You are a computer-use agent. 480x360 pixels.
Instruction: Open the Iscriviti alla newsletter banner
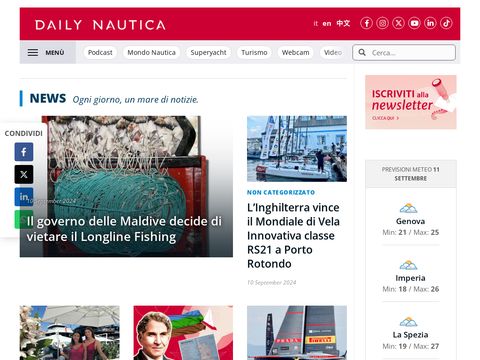coord(411,102)
